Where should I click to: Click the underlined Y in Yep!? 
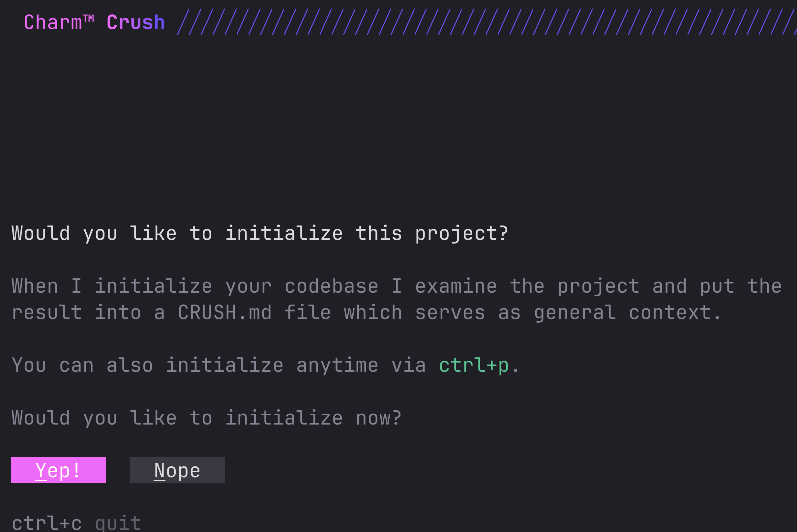tap(41, 471)
